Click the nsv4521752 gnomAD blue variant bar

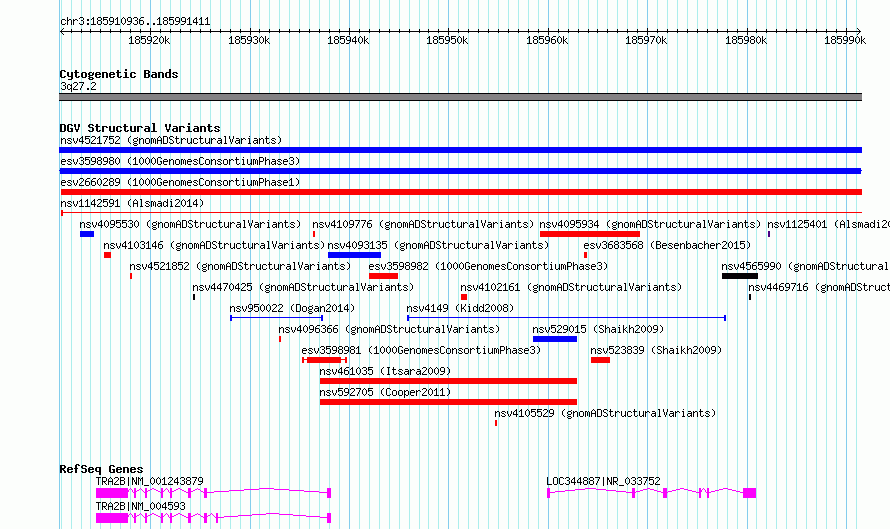click(460, 150)
